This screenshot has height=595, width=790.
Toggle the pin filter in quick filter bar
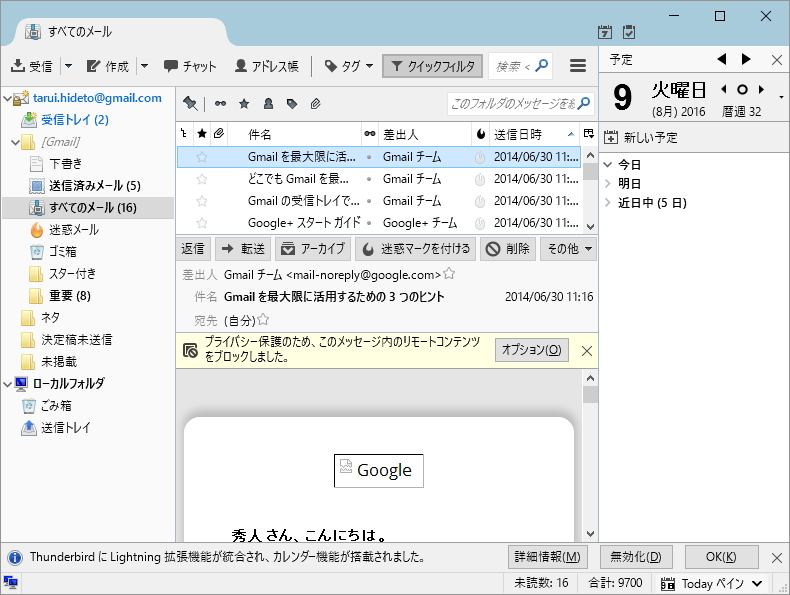point(190,104)
